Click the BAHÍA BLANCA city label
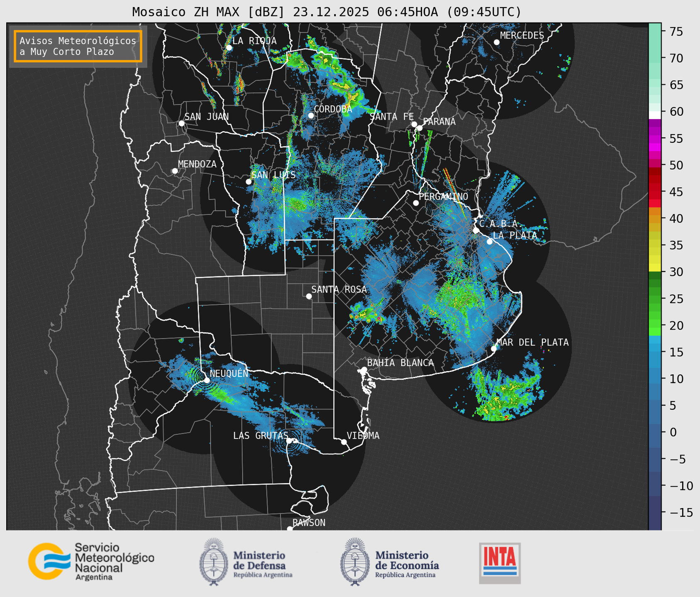700x597 pixels. [x=400, y=363]
